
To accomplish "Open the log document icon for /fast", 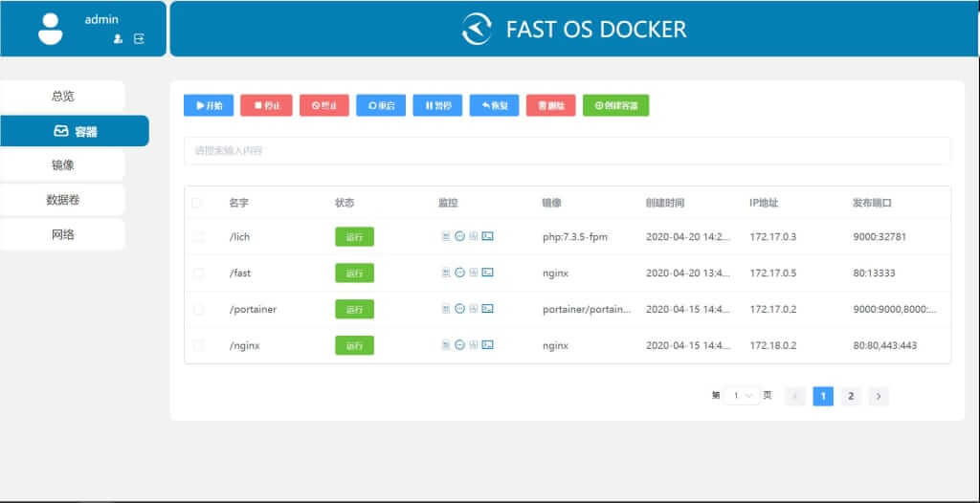I will [x=446, y=273].
